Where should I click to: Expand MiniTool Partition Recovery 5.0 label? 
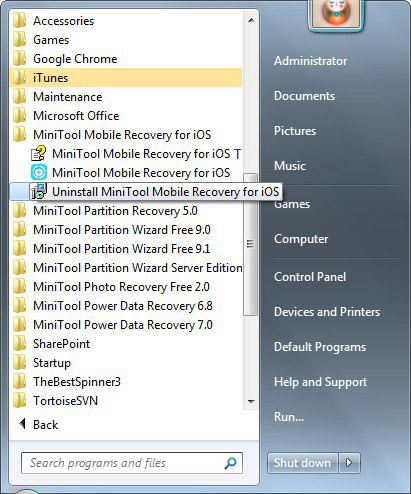(115, 211)
